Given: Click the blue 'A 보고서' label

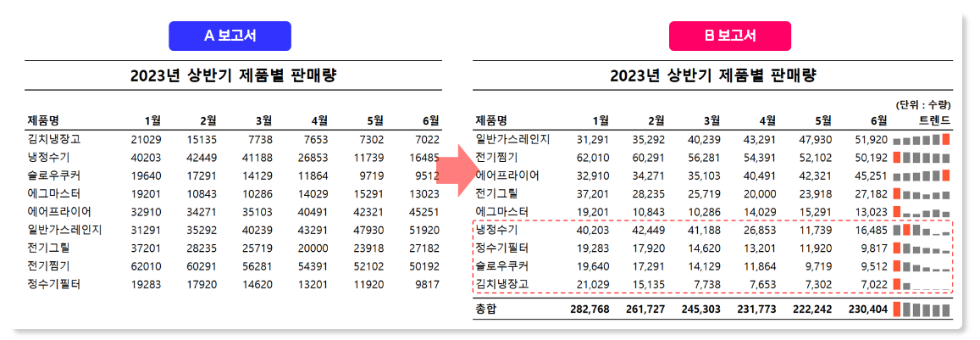Looking at the screenshot, I should (230, 36).
